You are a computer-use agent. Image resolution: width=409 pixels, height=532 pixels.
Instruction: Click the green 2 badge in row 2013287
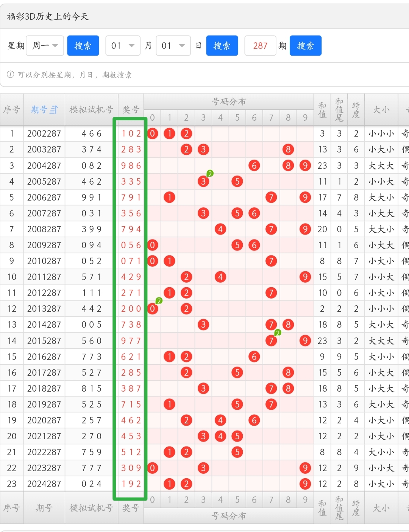pyautogui.click(x=159, y=301)
